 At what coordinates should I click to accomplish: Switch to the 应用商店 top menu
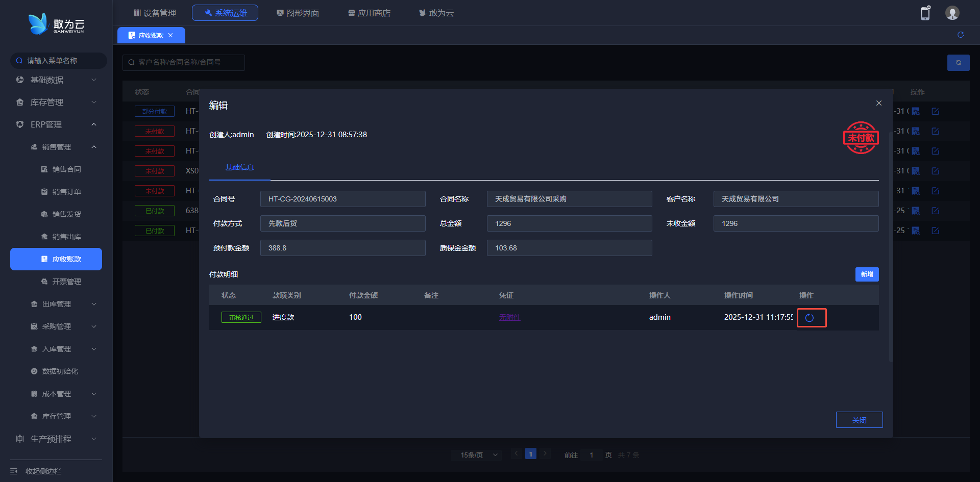[x=369, y=13]
